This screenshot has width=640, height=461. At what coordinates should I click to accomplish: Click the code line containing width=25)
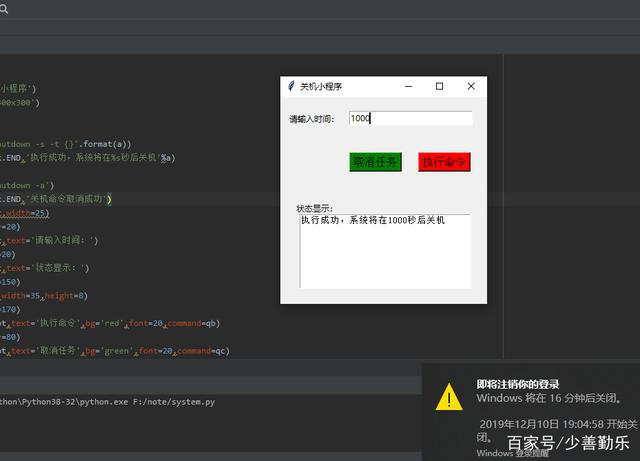24,213
